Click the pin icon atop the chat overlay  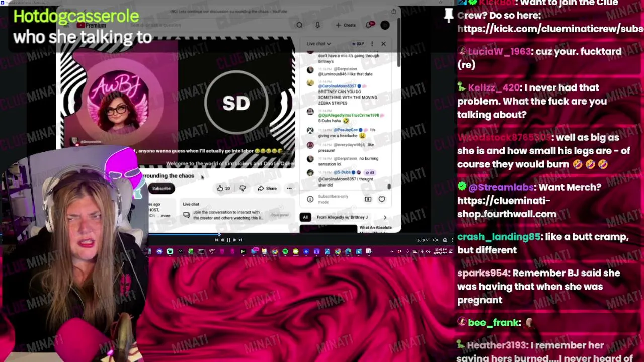point(449,15)
